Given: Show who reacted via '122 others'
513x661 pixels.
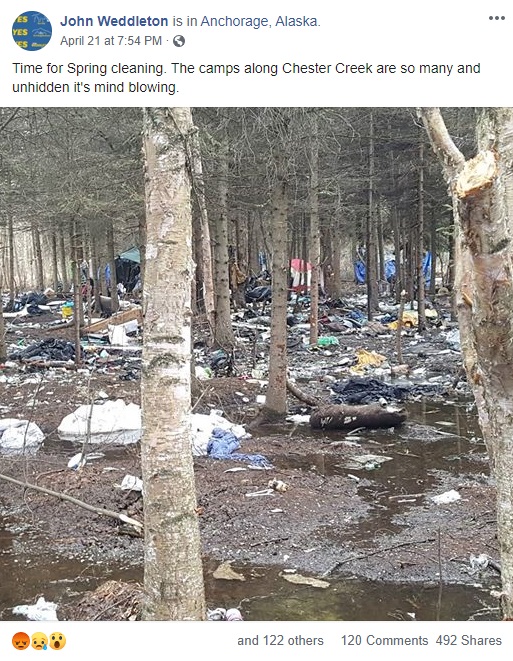Looking at the screenshot, I should (280, 641).
